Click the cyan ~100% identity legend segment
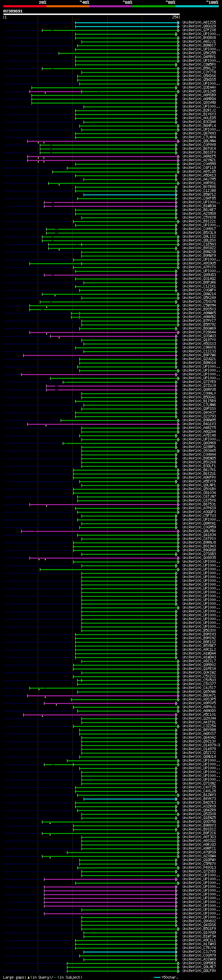Viewport: 222px width, 980px height. click(197, 6)
